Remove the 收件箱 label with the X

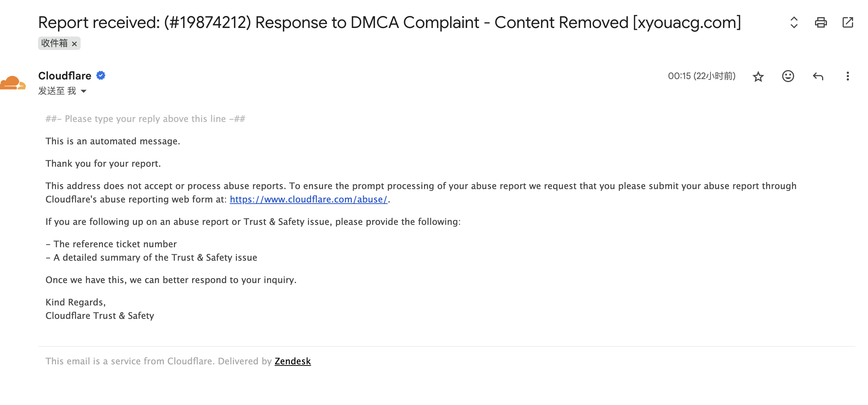74,44
